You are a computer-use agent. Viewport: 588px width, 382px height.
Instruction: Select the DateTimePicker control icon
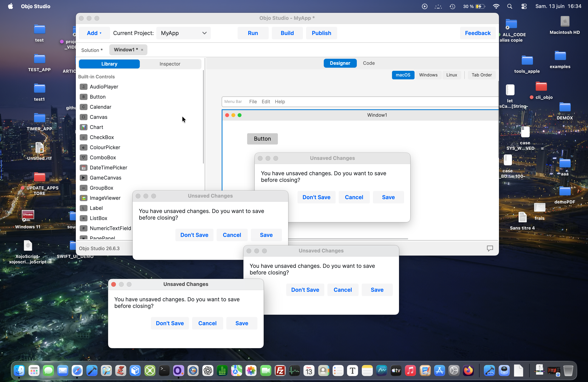83,168
